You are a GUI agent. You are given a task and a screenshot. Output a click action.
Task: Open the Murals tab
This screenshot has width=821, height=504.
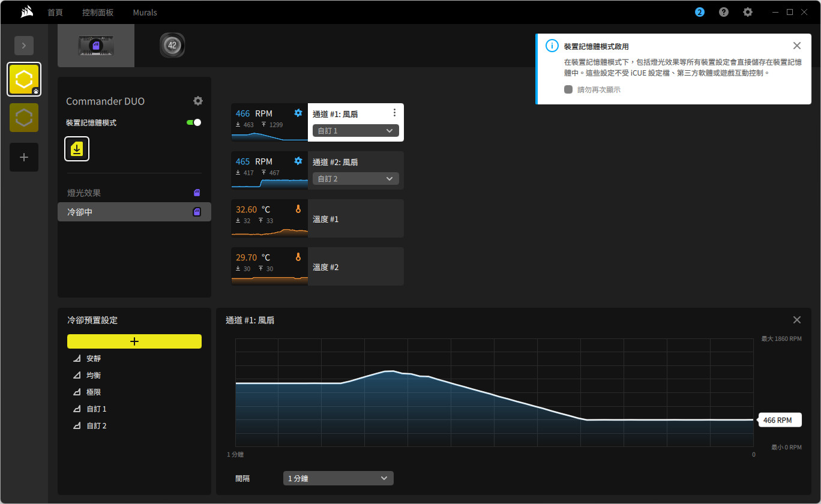[145, 13]
